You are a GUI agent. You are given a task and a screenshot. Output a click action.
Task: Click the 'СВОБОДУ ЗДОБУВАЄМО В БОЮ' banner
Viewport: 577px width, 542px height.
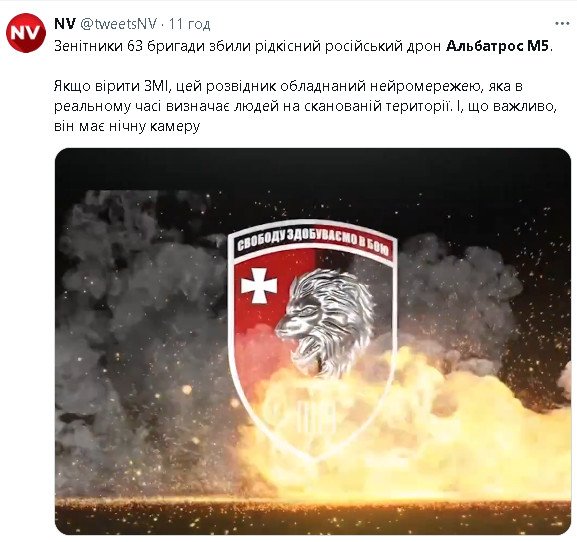(313, 242)
